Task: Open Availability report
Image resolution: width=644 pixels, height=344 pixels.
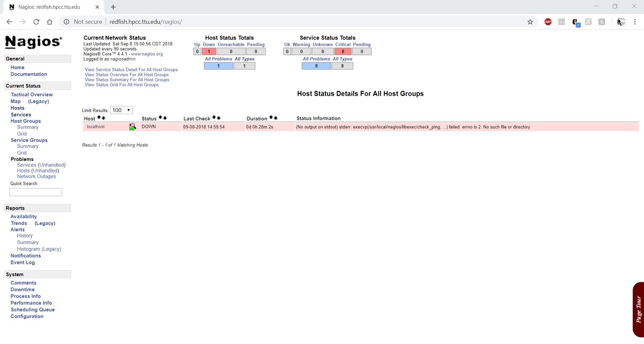Action: 24,216
